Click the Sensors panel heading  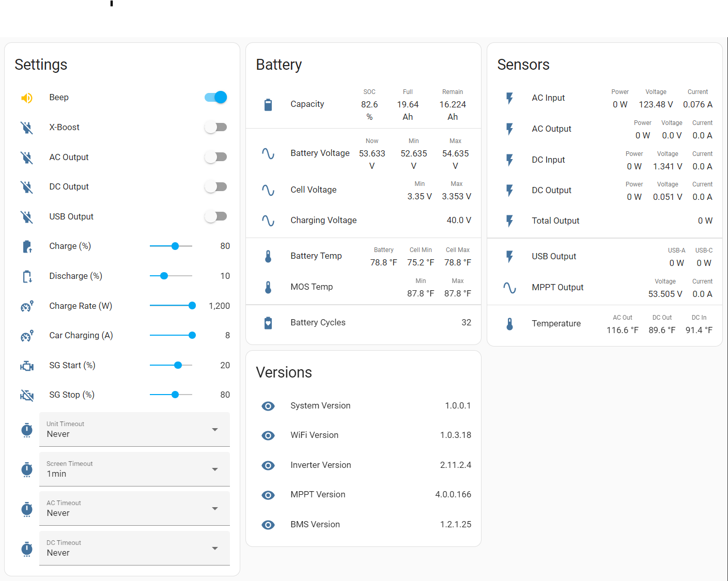click(x=523, y=65)
